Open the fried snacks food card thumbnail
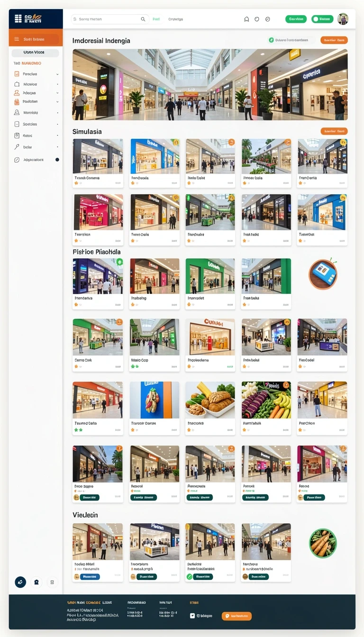Screen dimensions: 364x637 pyautogui.click(x=210, y=400)
